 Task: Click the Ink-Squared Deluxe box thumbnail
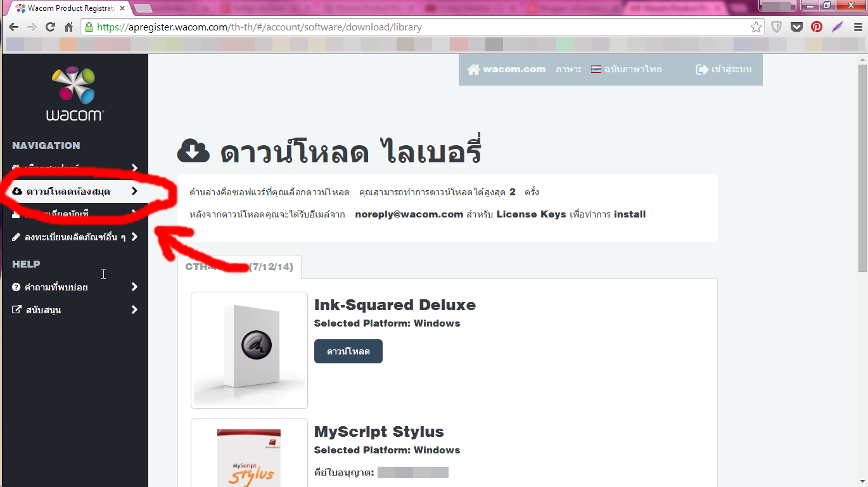pyautogui.click(x=249, y=350)
